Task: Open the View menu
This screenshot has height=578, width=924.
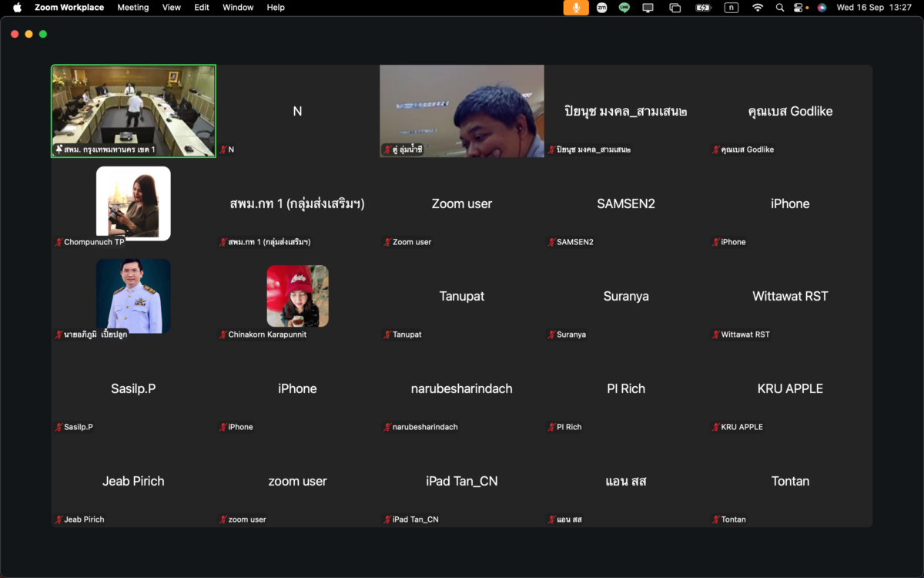Action: point(172,8)
